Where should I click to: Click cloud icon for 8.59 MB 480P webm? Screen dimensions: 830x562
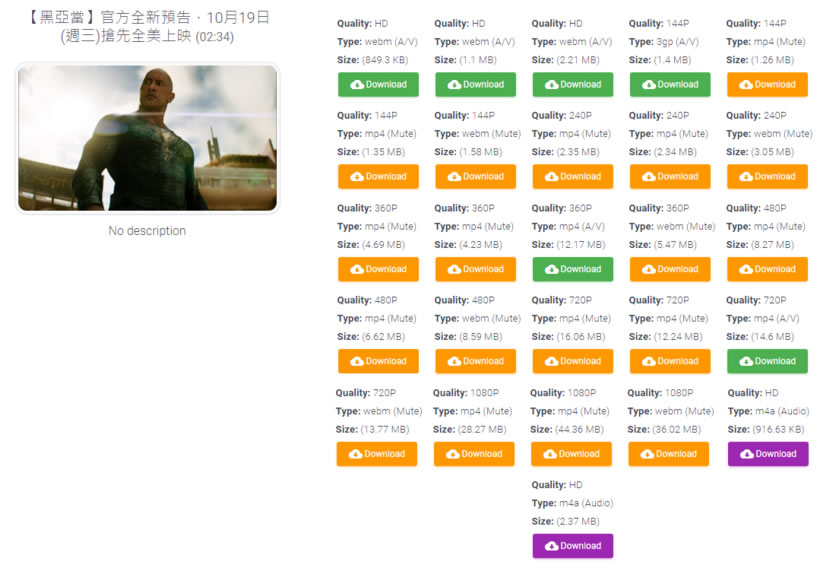(455, 361)
